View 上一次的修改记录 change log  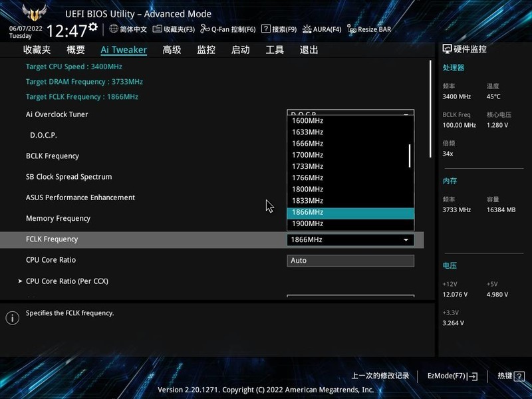pyautogui.click(x=380, y=376)
